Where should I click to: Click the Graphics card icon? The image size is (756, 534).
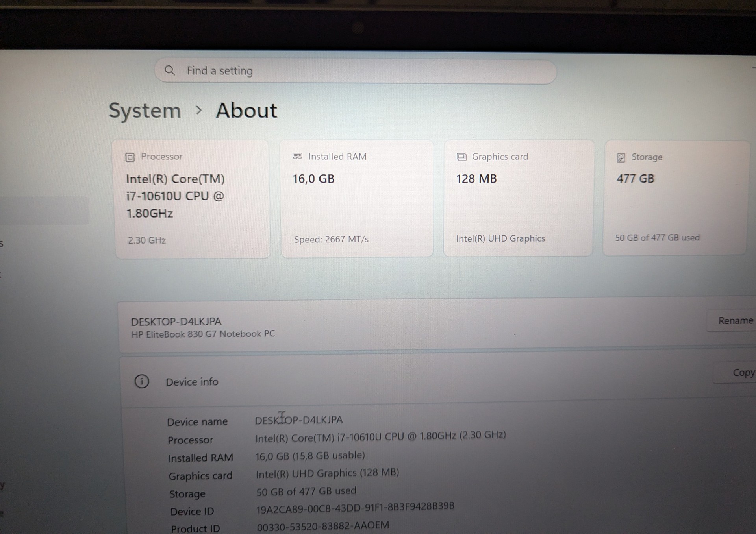point(461,157)
